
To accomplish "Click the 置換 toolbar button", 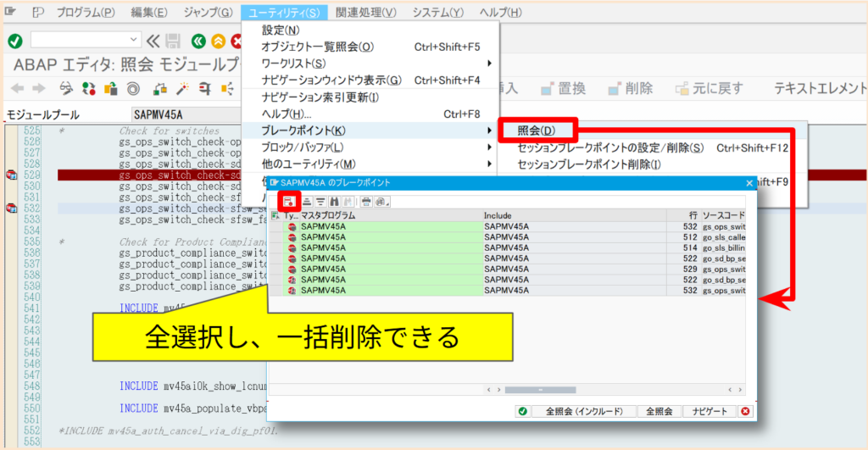I will pos(564,89).
